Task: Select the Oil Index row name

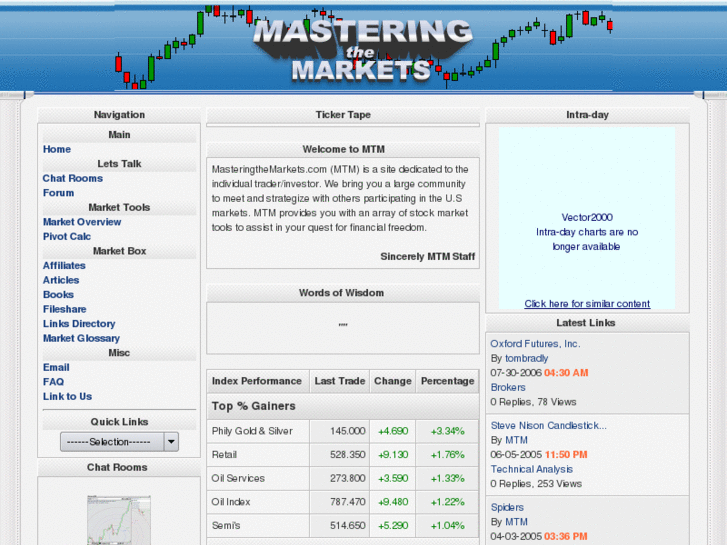Action: pyautogui.click(x=231, y=502)
